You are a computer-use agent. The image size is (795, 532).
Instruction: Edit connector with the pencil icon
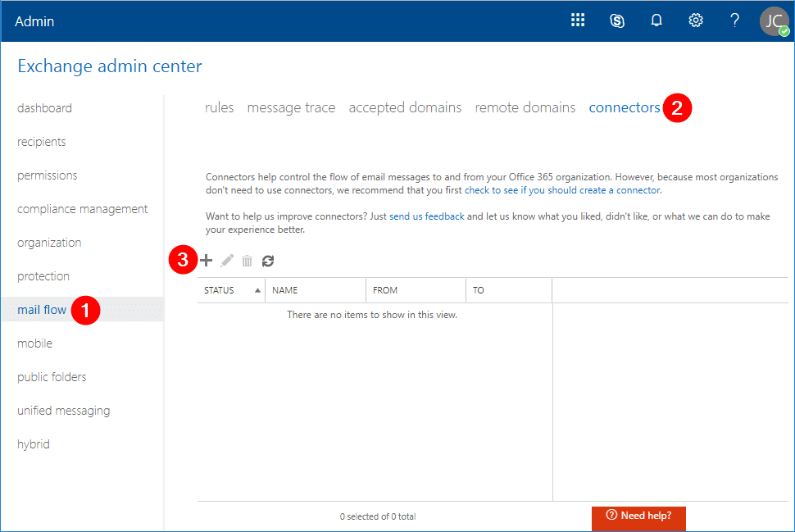pos(227,261)
